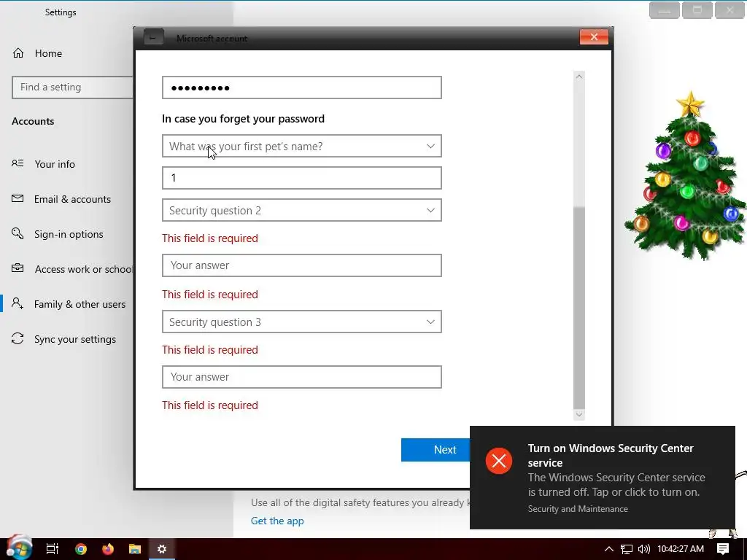Click the Your answer field under question 3
Viewport: 747px width, 560px height.
click(301, 377)
